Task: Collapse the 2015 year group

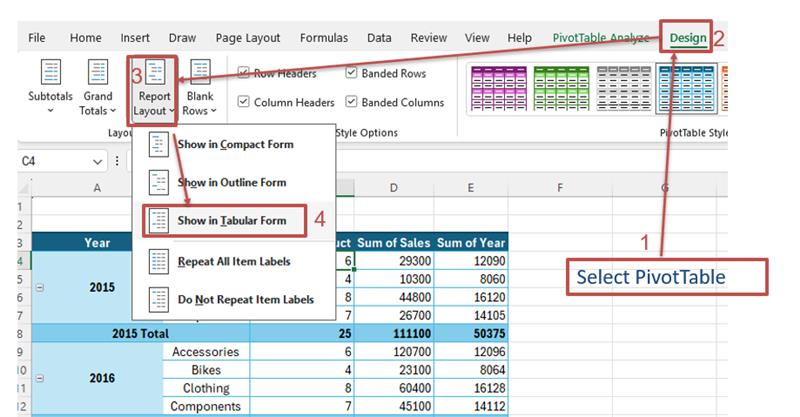Action: tap(40, 287)
